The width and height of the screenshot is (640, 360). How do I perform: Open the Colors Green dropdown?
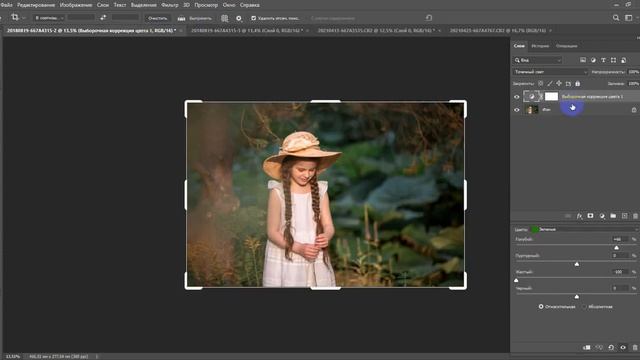(x=585, y=229)
